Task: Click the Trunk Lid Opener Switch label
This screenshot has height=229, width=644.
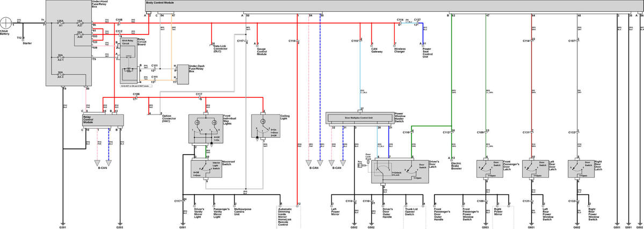Action: (x=412, y=211)
